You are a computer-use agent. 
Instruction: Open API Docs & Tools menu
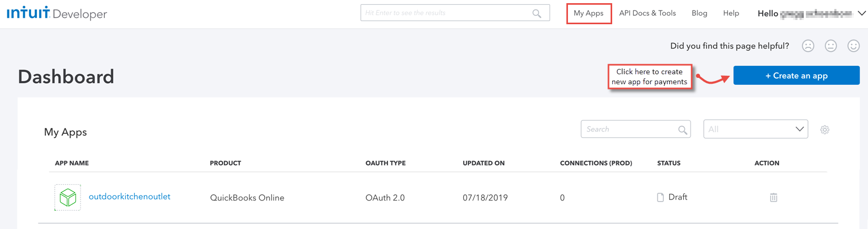[x=647, y=13]
